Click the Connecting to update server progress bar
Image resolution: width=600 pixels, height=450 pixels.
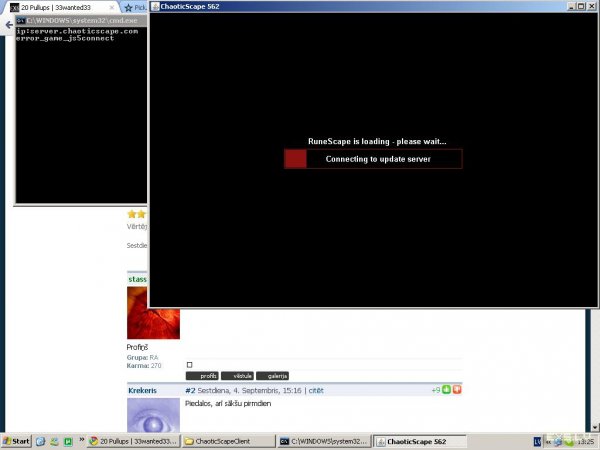click(373, 159)
